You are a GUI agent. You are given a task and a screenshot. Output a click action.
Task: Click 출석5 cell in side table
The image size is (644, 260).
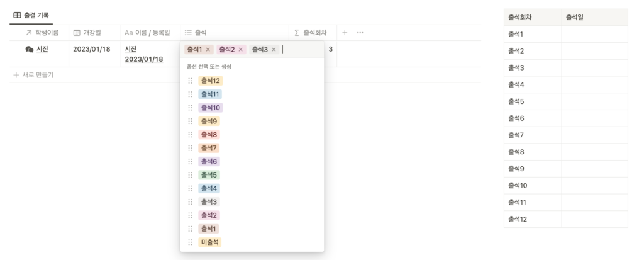click(x=533, y=101)
